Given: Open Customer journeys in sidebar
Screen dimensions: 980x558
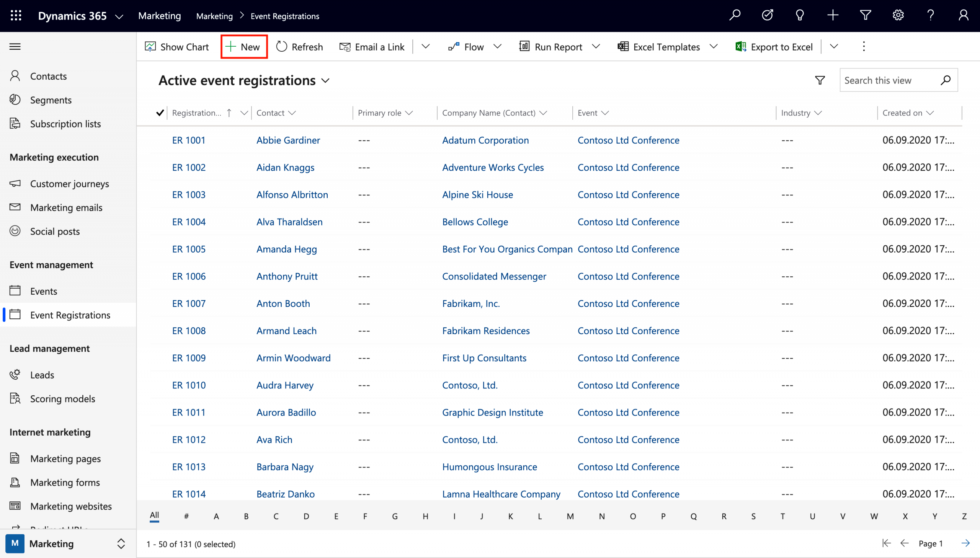Looking at the screenshot, I should [x=68, y=184].
